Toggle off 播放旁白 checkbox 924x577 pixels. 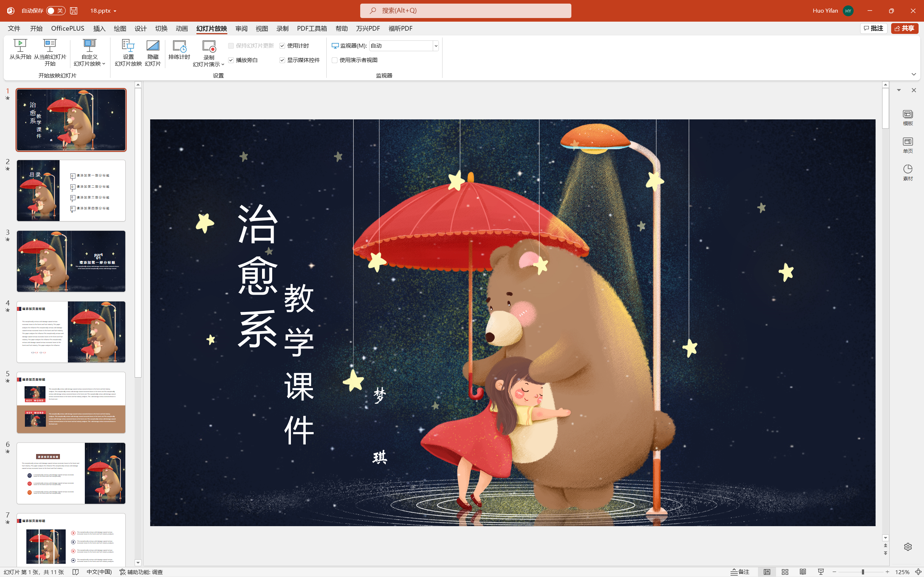231,60
